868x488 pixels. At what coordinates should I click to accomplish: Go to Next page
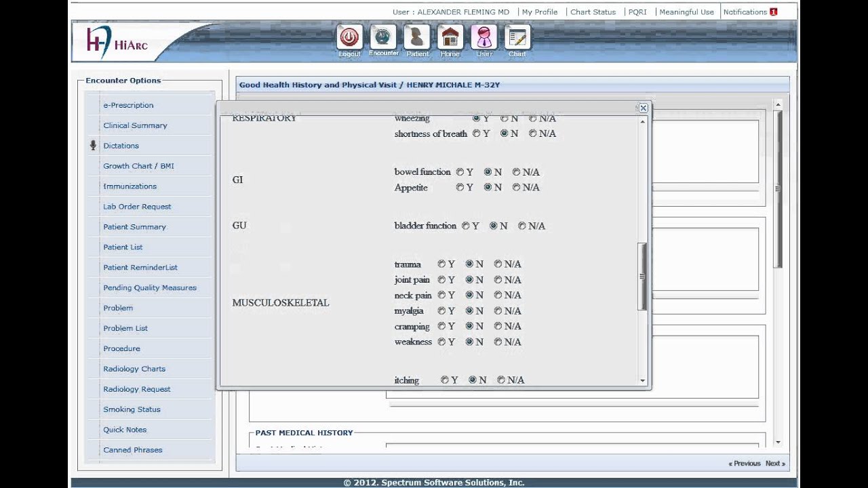point(775,464)
